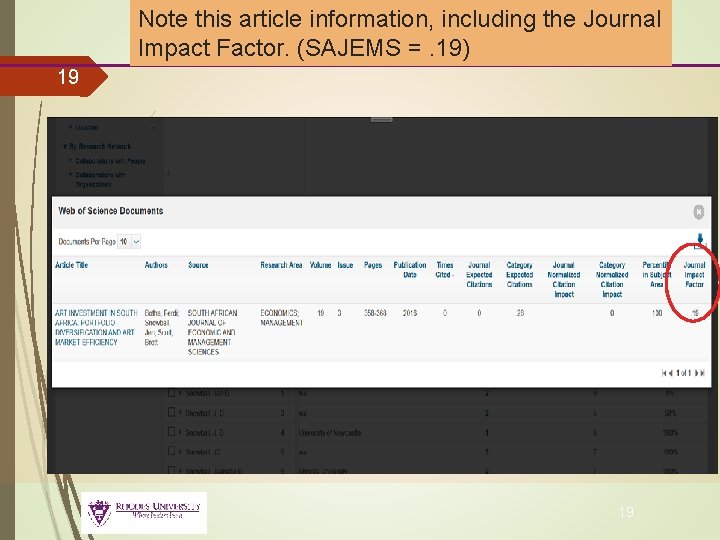The image size is (720, 540).
Task: Select the University of Newcastle affiliation cell
Action: (330, 433)
